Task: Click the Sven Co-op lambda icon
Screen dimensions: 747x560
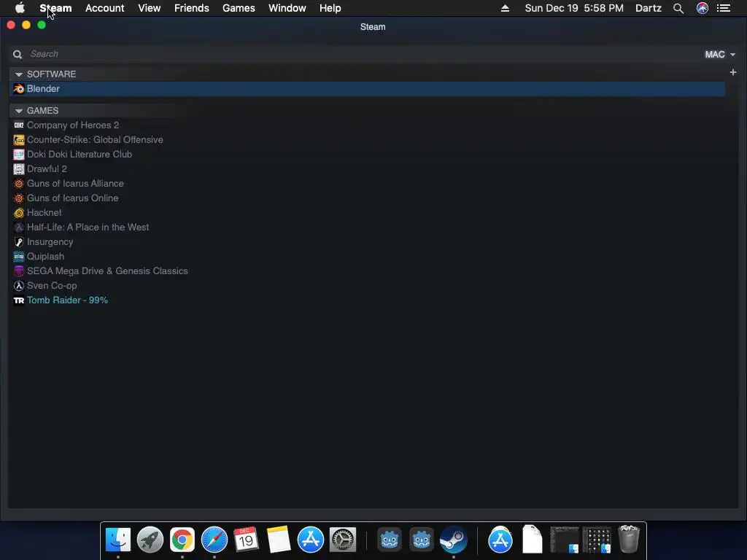Action: pos(18,286)
